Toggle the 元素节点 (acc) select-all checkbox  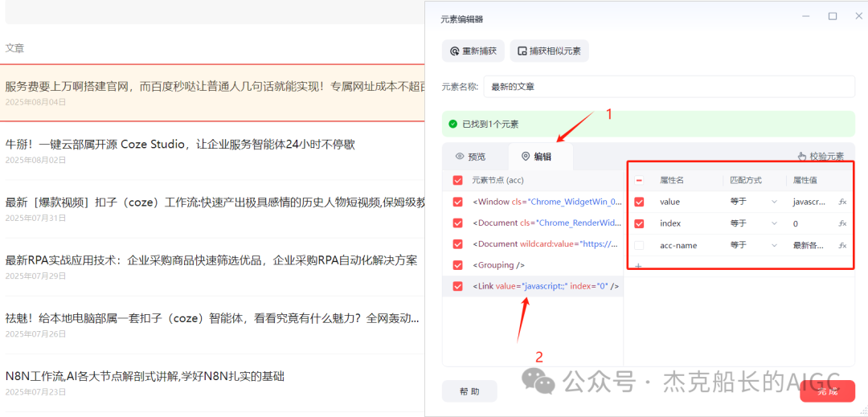click(x=457, y=180)
